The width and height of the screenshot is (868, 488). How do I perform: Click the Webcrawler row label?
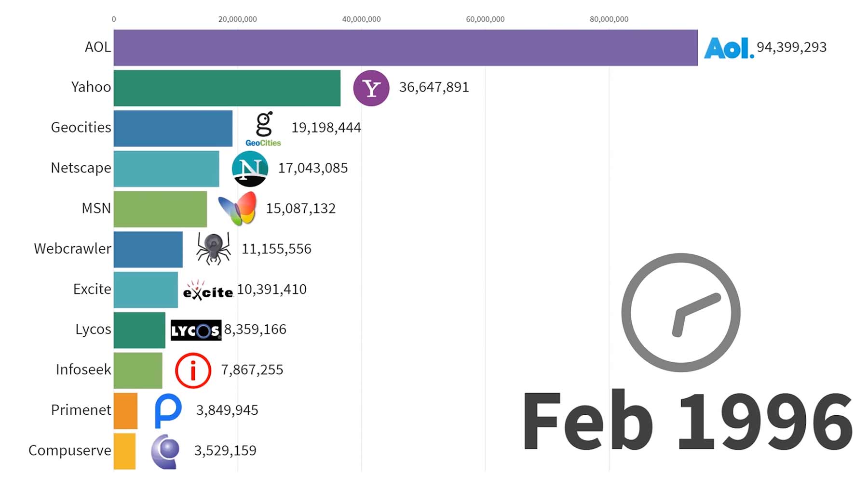tap(72, 249)
